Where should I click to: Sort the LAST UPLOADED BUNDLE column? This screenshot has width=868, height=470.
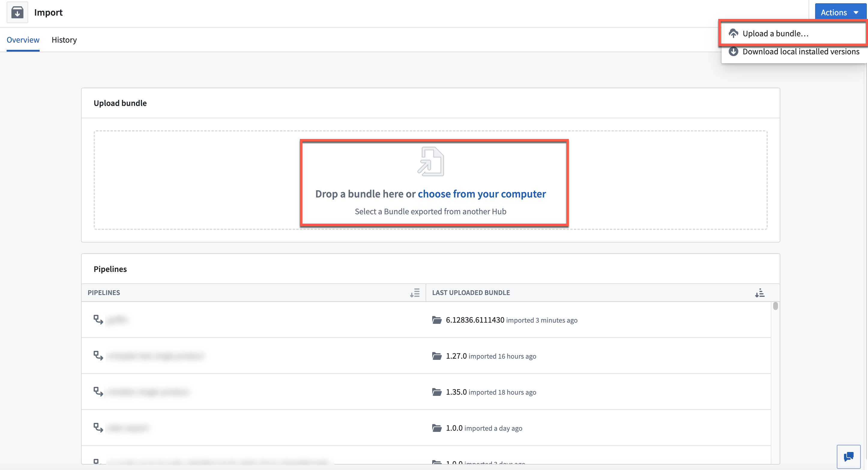coord(760,293)
